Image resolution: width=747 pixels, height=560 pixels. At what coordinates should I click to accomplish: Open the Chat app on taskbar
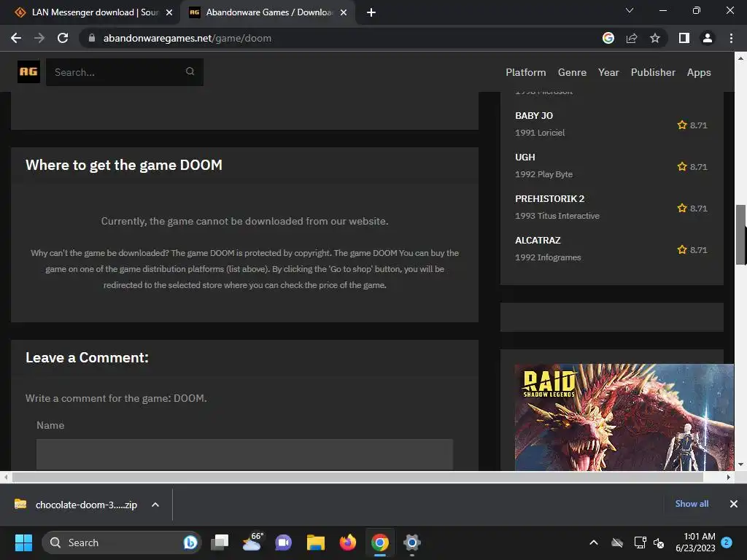284,542
